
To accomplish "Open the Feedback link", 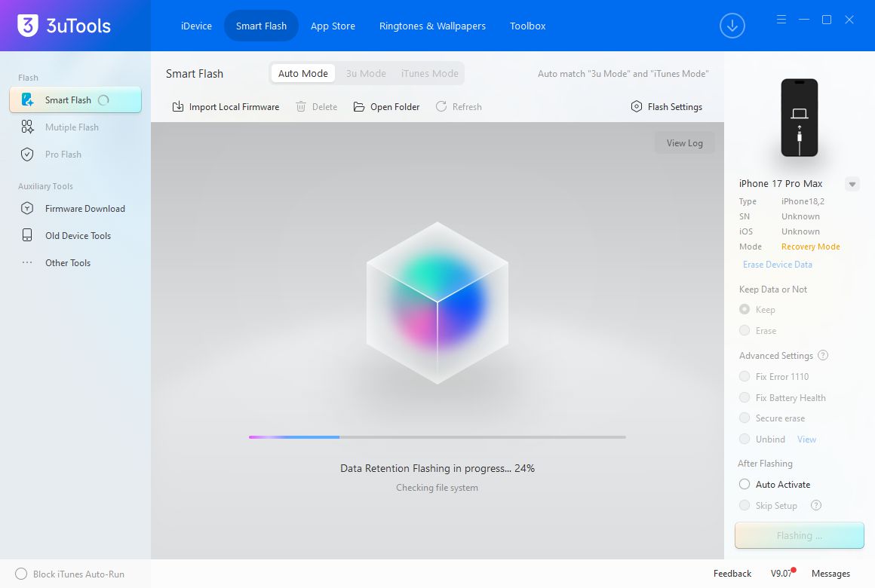I will click(x=732, y=574).
